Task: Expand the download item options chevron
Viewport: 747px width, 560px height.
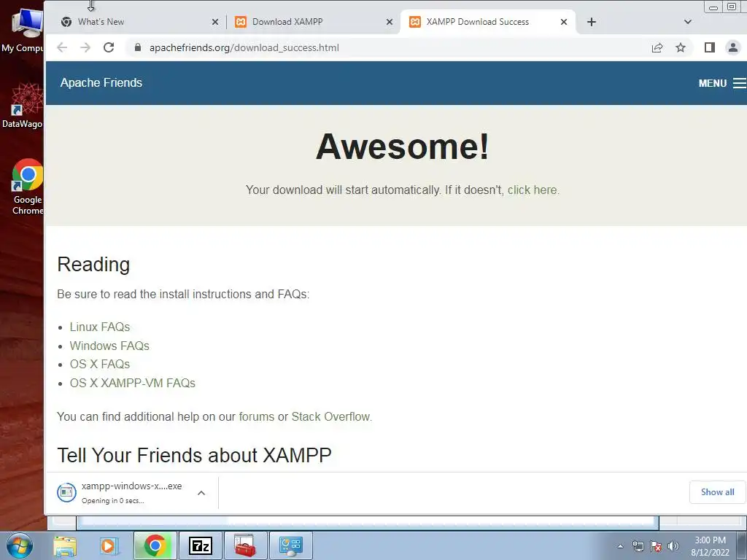Action: click(x=201, y=493)
